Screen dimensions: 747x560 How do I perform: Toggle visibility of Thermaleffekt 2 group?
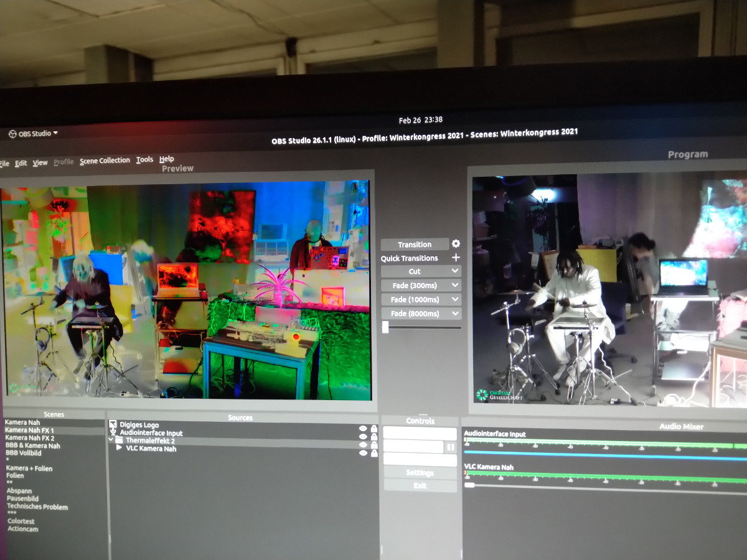pos(363,445)
